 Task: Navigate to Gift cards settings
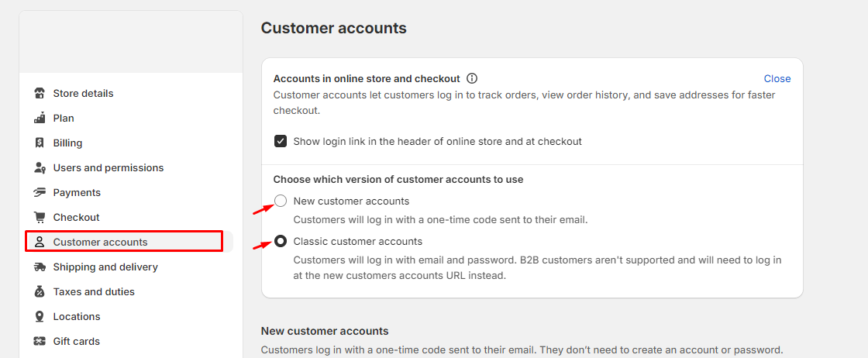pyautogui.click(x=77, y=342)
